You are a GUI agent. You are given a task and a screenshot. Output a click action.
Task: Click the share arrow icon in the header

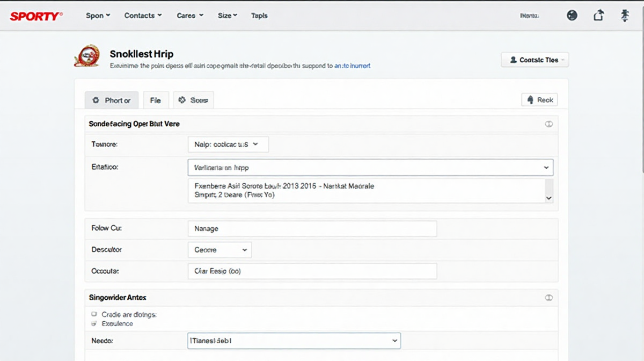click(x=598, y=16)
